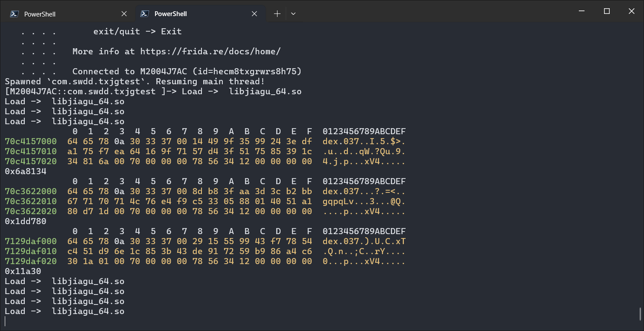This screenshot has width=644, height=331.
Task: Switch to the first PowerShell tab
Action: tap(69, 14)
